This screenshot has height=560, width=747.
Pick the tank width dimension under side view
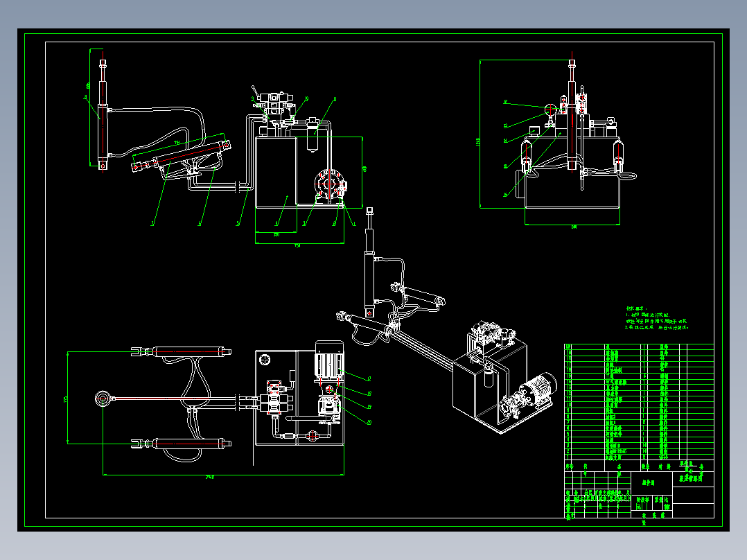pos(574,227)
